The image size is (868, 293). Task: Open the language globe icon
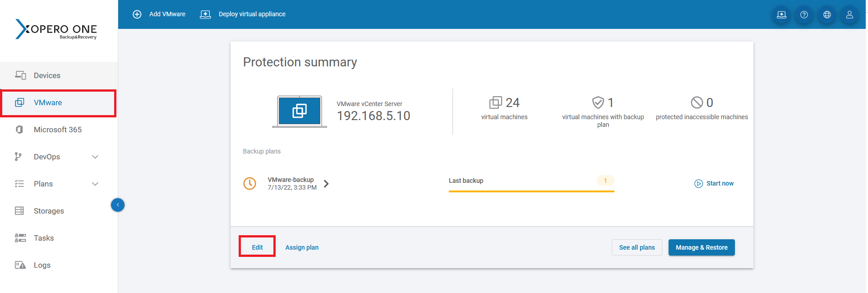point(827,14)
